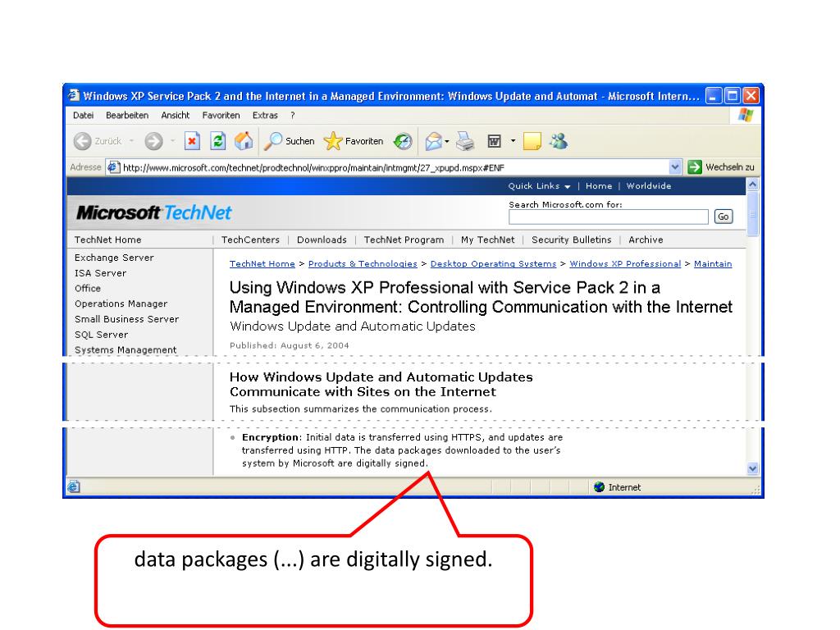The height and width of the screenshot is (630, 840).
Task: Open the Ansicht menu
Action: [176, 115]
